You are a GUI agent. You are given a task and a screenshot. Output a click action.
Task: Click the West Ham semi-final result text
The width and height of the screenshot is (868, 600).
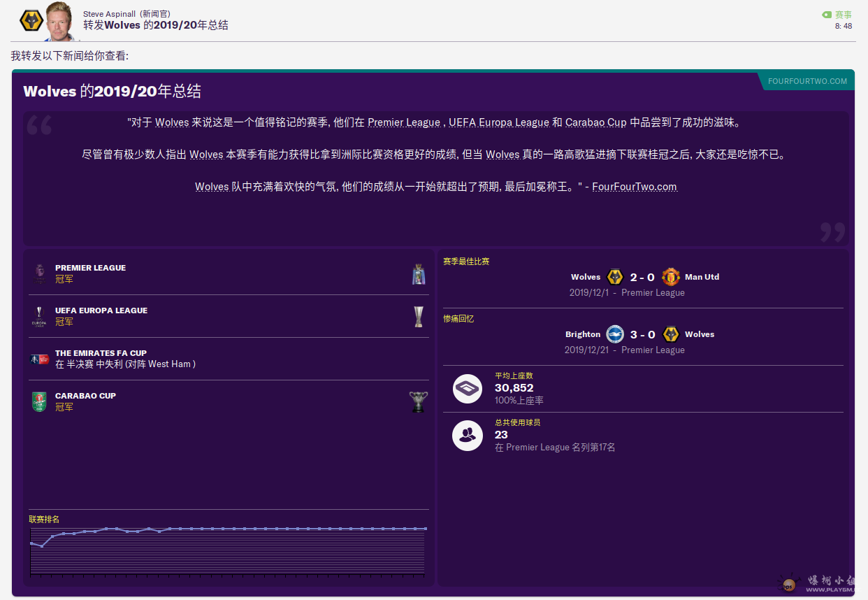coord(126,364)
